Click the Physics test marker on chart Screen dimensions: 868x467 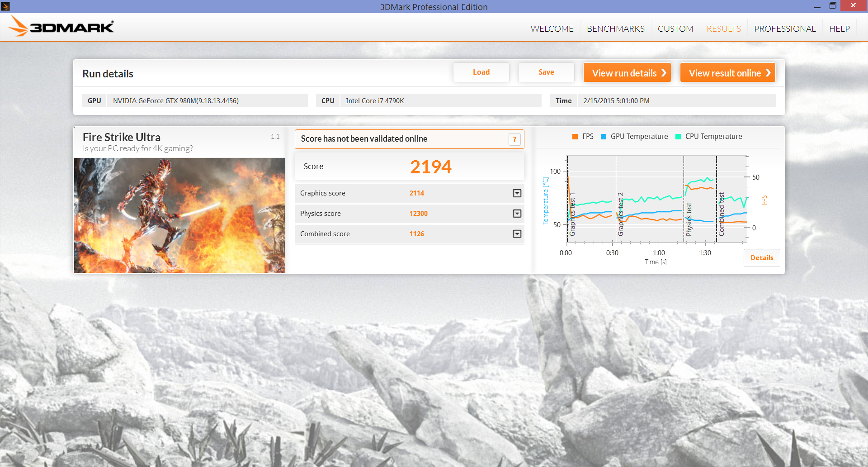(x=689, y=219)
